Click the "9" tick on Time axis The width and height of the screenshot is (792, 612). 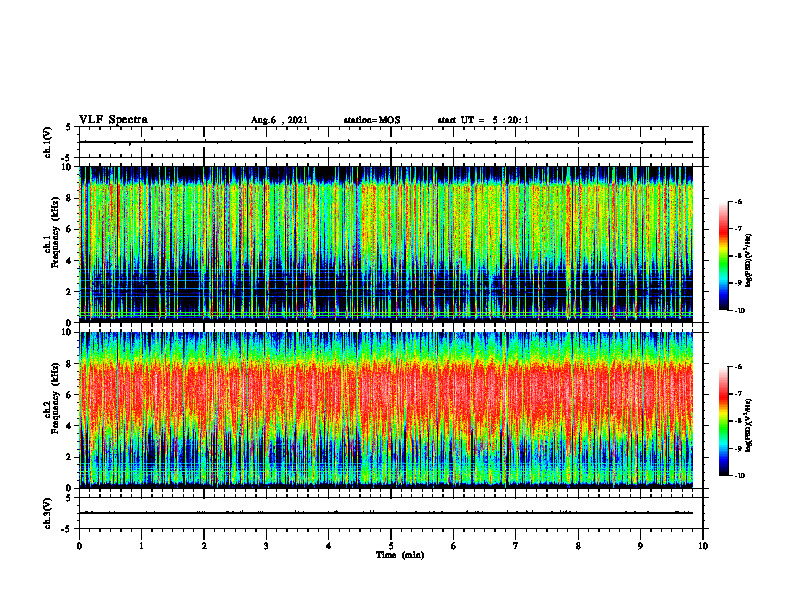pos(640,545)
